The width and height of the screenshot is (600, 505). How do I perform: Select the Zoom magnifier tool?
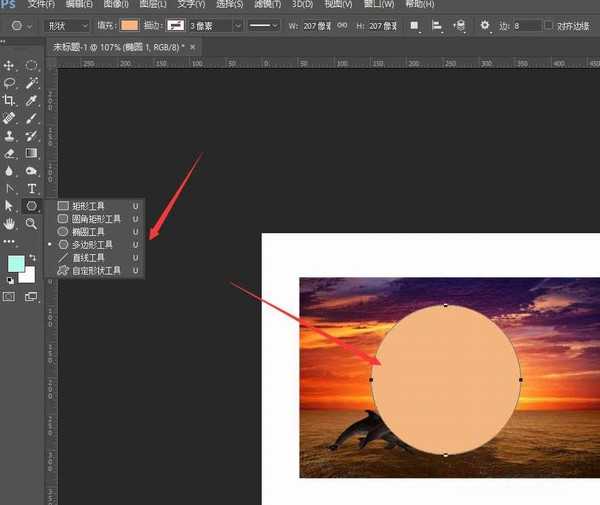pos(32,224)
